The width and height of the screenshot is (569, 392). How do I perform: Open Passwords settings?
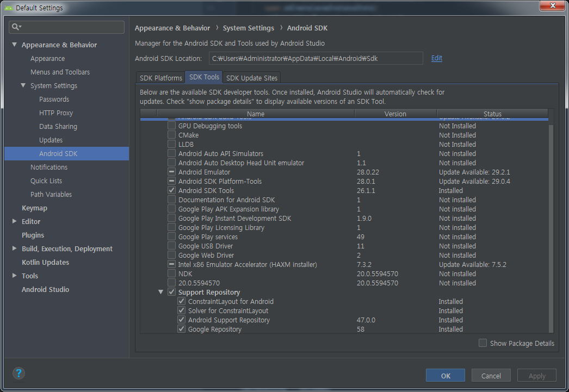point(54,99)
